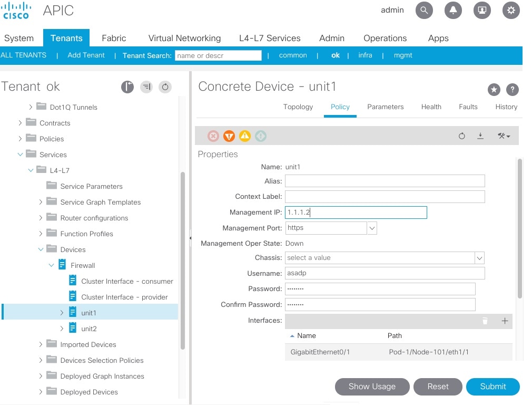This screenshot has height=405, width=532.
Task: Click the Add Tenant link
Action: coord(86,55)
